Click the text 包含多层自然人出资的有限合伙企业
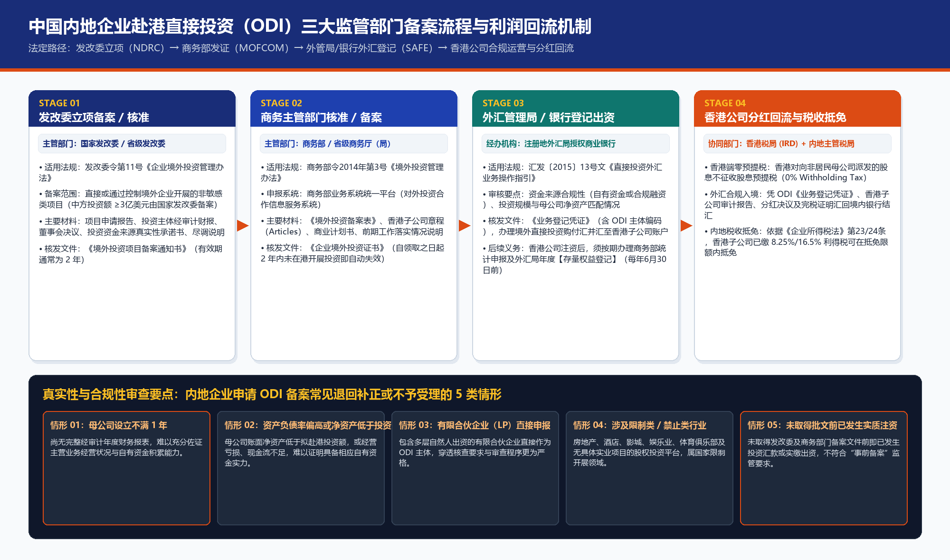This screenshot has height=560, width=950. click(464, 442)
